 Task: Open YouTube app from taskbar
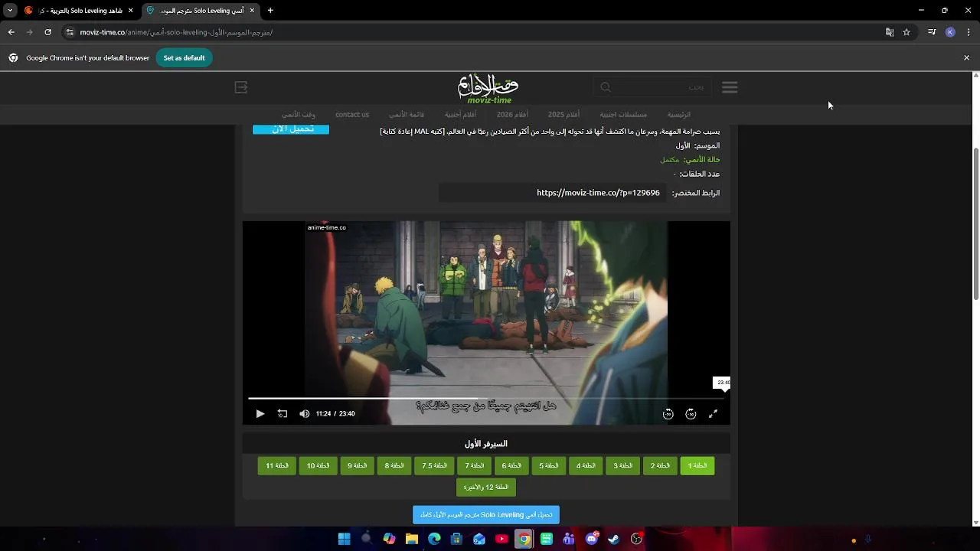click(x=501, y=539)
